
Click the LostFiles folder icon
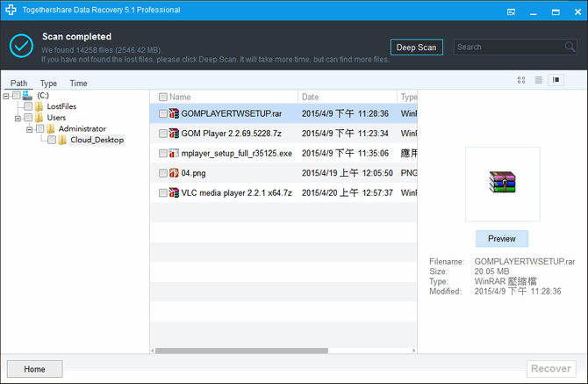pyautogui.click(x=39, y=106)
